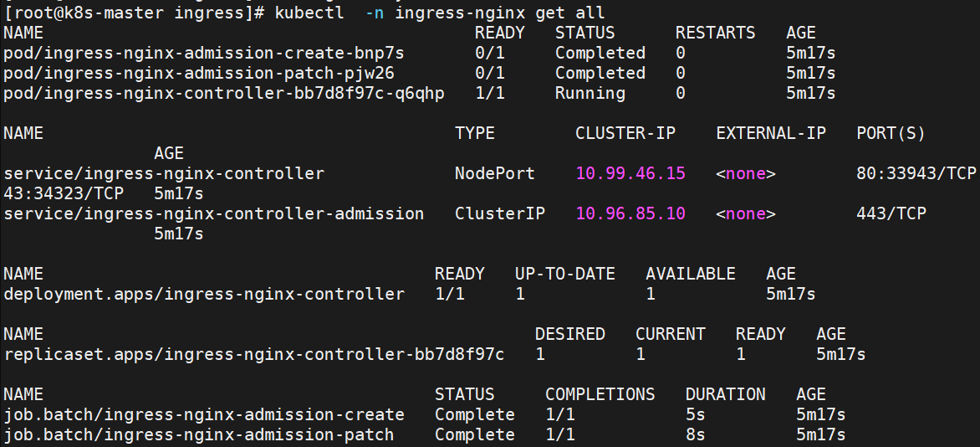980x447 pixels.
Task: Click the EXTERNAL-IP column header
Action: pyautogui.click(x=771, y=133)
